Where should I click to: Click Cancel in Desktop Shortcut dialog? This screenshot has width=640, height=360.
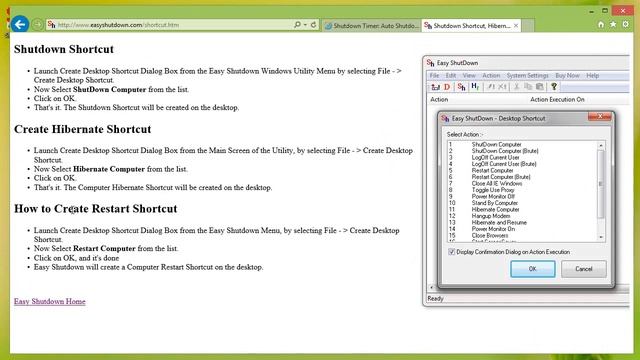(583, 269)
